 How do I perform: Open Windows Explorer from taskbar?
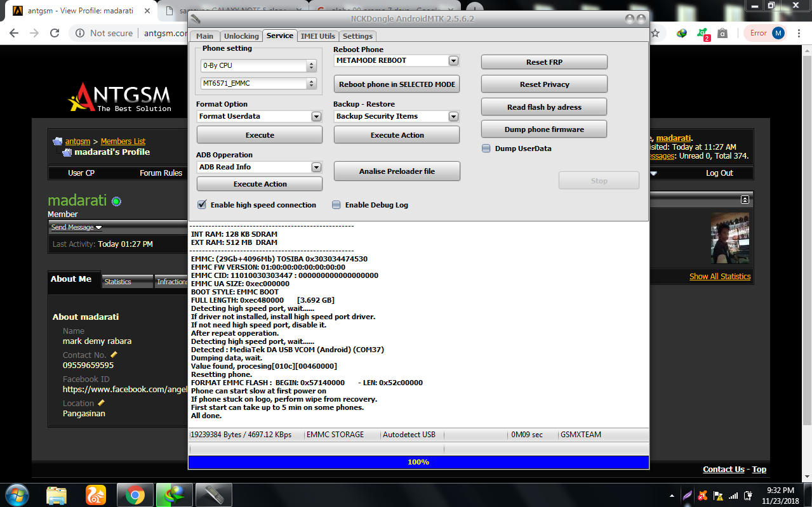click(x=57, y=494)
